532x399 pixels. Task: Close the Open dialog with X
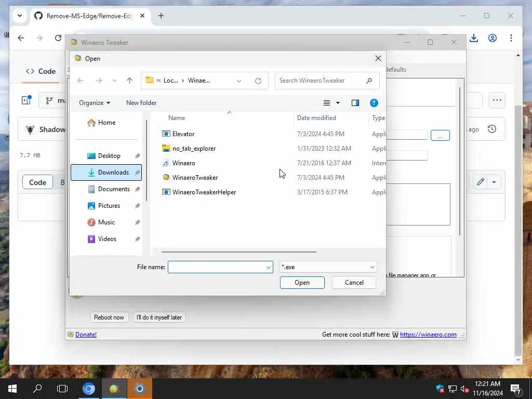coord(378,58)
